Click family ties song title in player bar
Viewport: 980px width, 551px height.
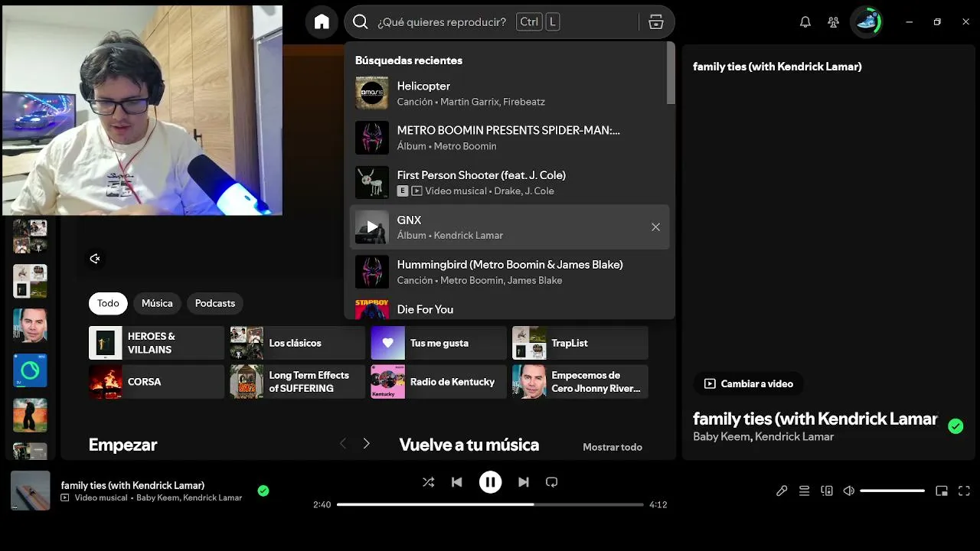[x=132, y=485]
